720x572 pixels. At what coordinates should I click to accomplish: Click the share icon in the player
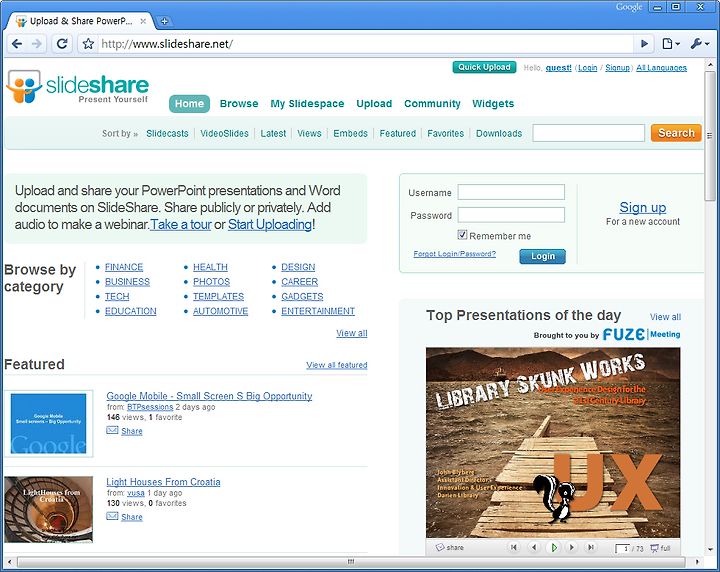click(450, 547)
